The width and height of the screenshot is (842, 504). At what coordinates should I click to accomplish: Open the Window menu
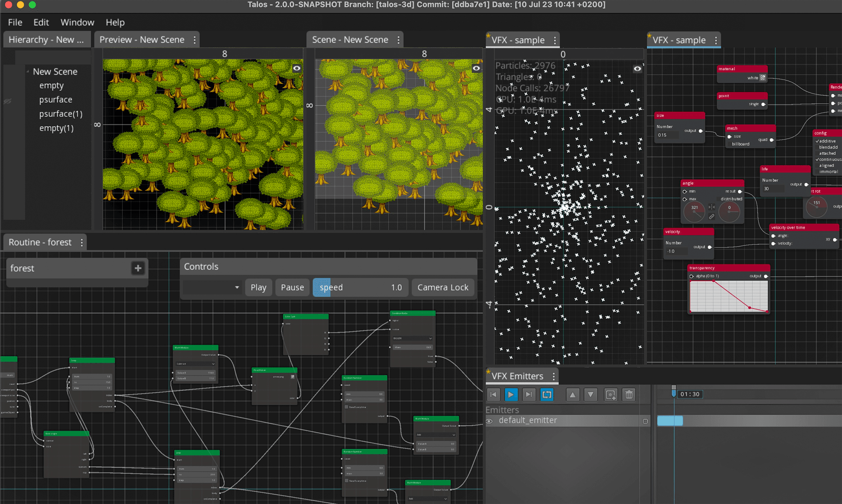coord(77,23)
